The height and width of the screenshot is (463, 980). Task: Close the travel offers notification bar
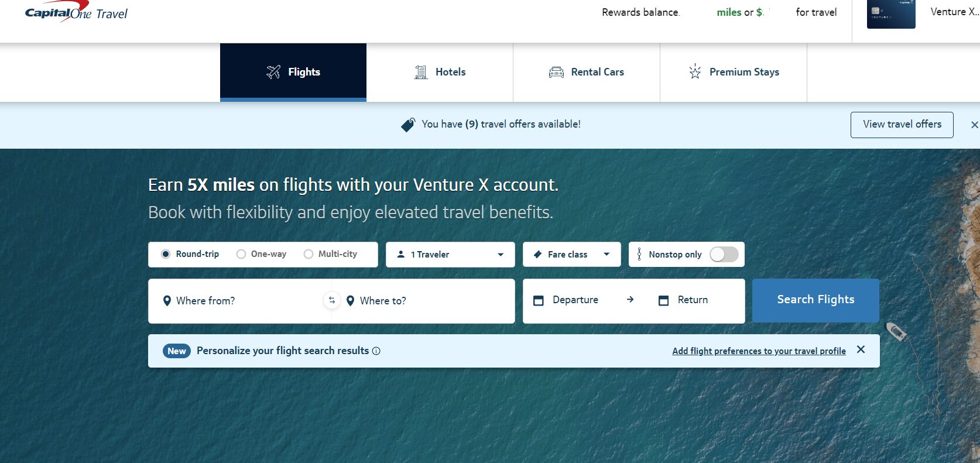974,125
